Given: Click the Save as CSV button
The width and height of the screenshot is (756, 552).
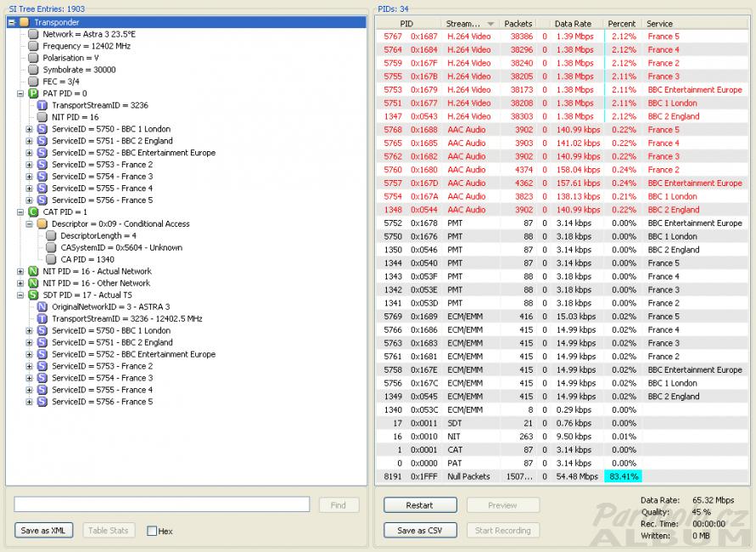Looking at the screenshot, I should tap(420, 530).
